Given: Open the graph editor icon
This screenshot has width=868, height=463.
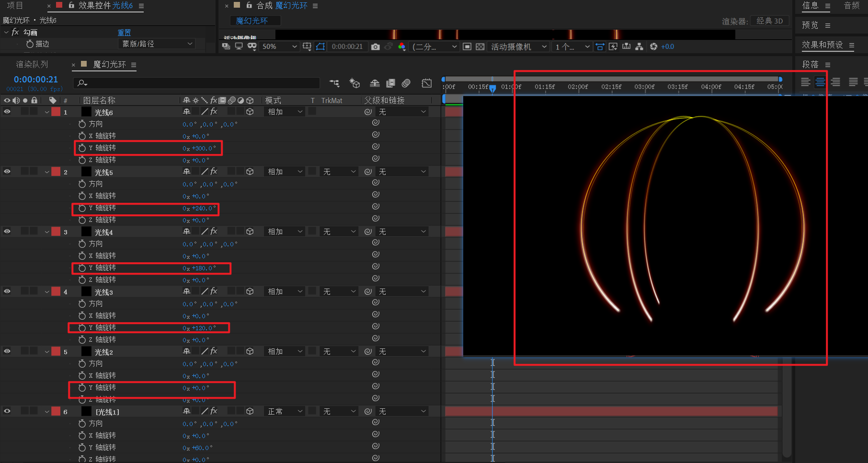Looking at the screenshot, I should point(426,83).
